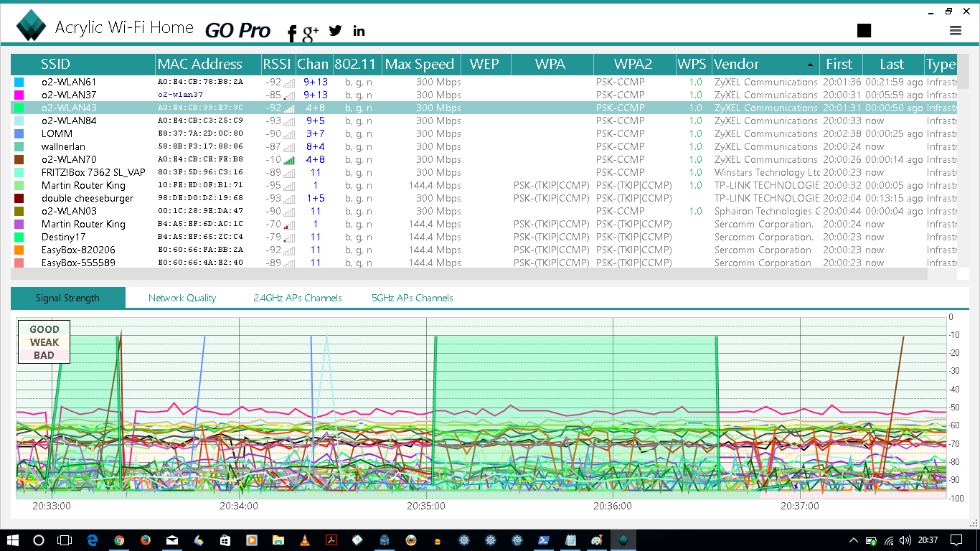Click the cyan color swatch of o2-WLAN61
This screenshot has height=551, width=980.
tap(19, 82)
